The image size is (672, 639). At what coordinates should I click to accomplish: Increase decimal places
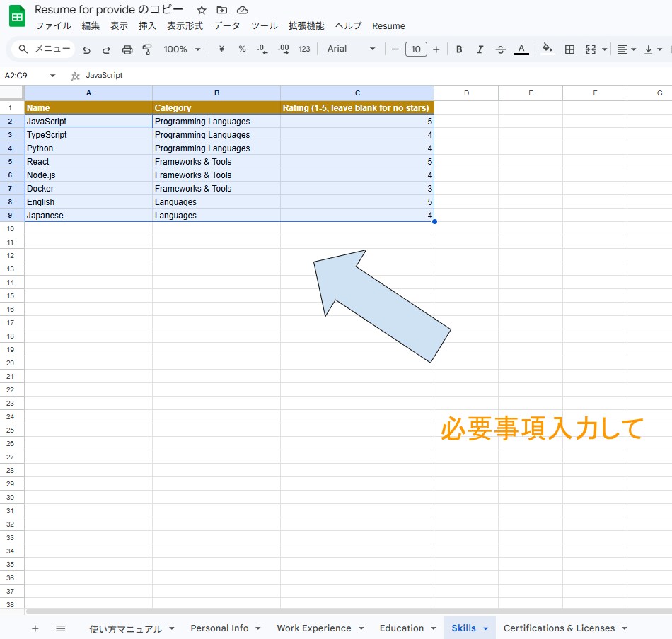pos(283,49)
